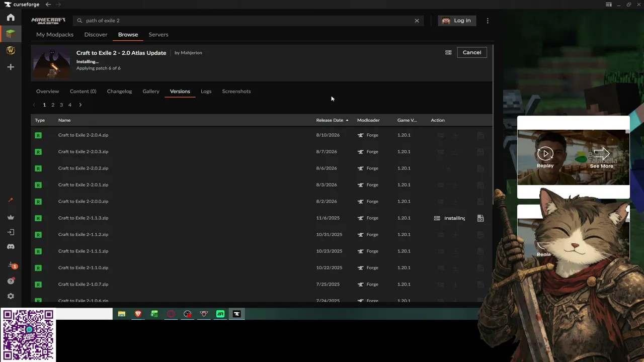Open the Servers tab
644x362 pixels.
click(158, 35)
